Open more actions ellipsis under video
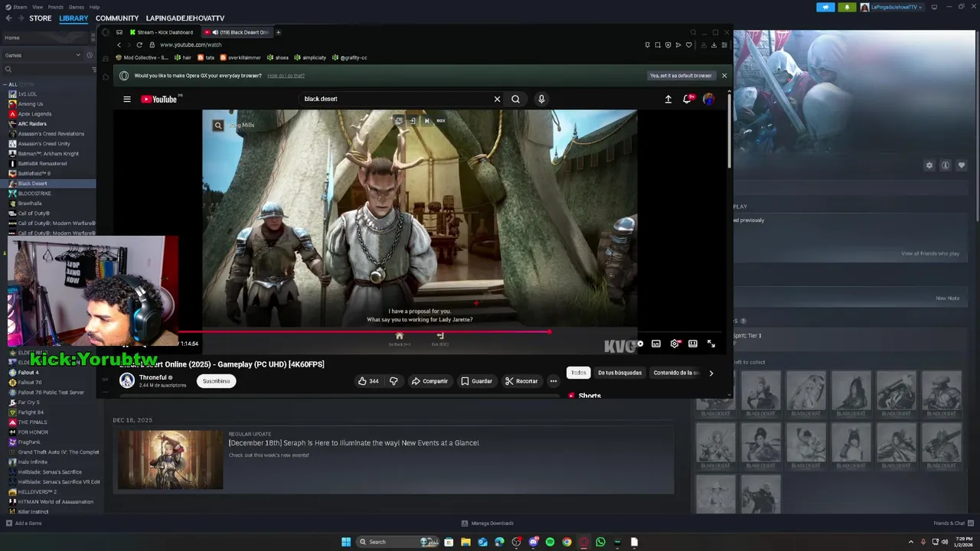Image resolution: width=980 pixels, height=551 pixels. tap(554, 381)
